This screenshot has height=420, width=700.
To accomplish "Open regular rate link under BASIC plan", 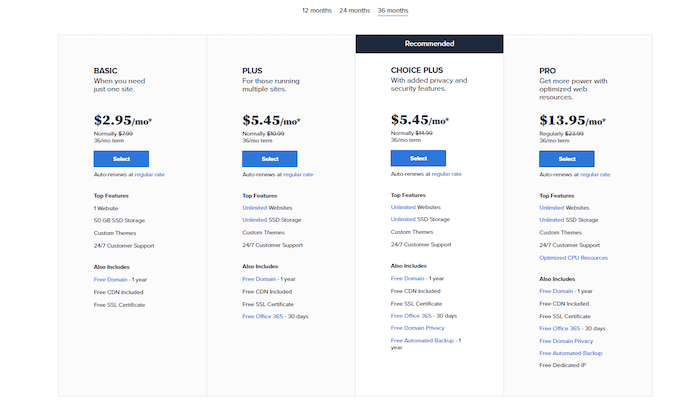I will coord(149,174).
